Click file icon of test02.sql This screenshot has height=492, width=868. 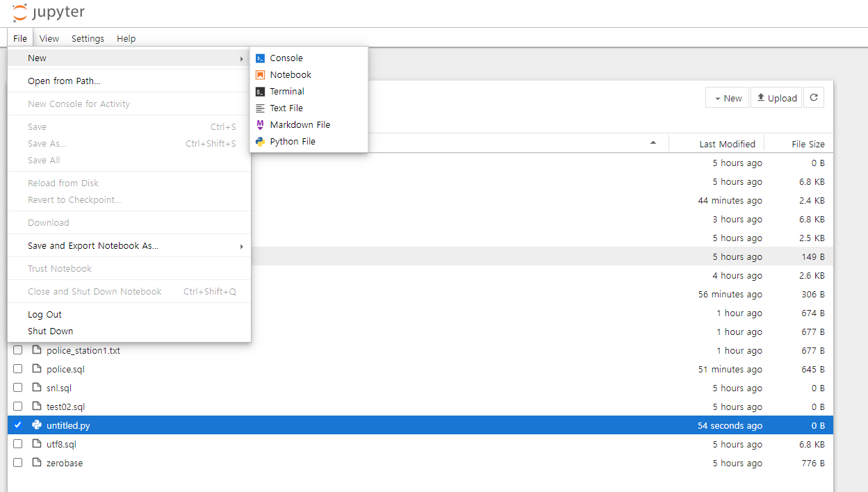coord(37,407)
